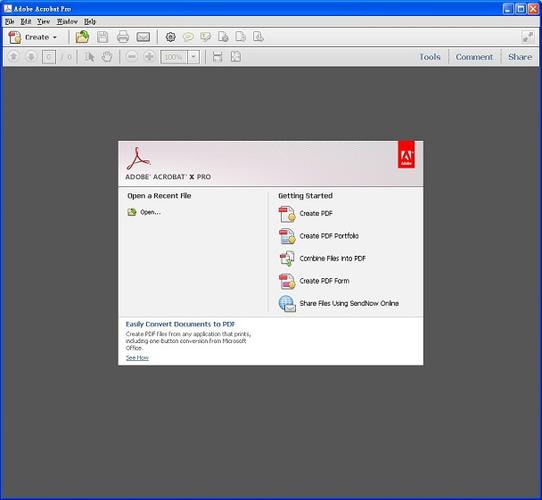Viewport: 542px width, 500px height.
Task: Click the page number input field
Action: pyautogui.click(x=49, y=57)
